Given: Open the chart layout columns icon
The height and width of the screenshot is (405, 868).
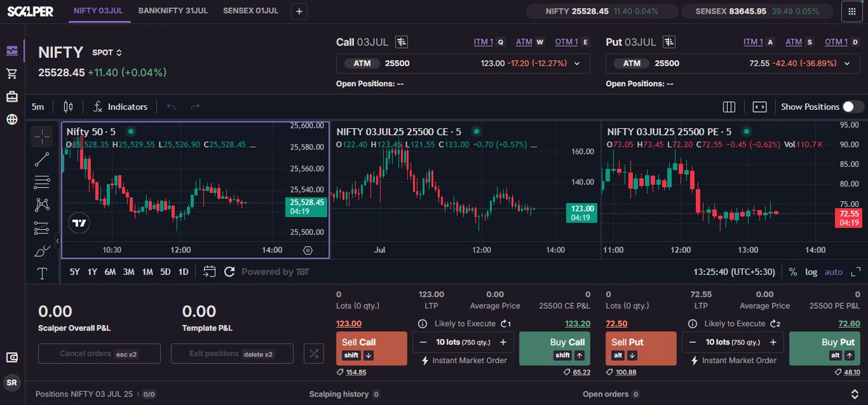Looking at the screenshot, I should (x=729, y=106).
